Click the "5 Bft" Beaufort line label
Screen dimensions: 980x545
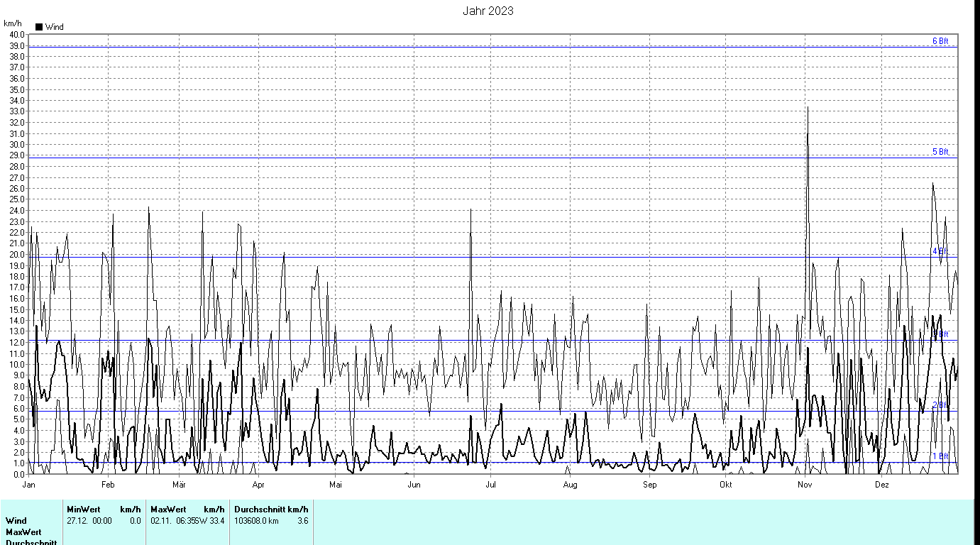940,152
